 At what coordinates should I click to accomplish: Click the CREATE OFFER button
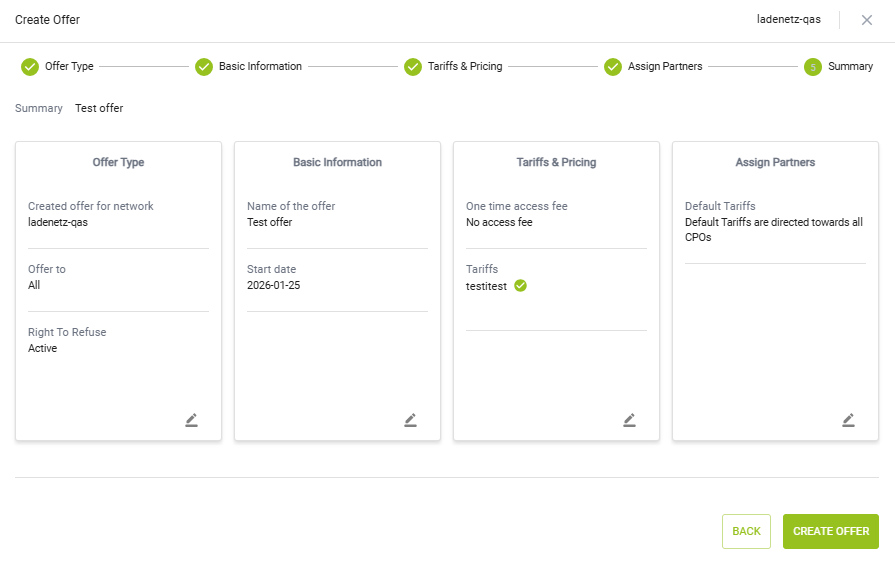[830, 531]
